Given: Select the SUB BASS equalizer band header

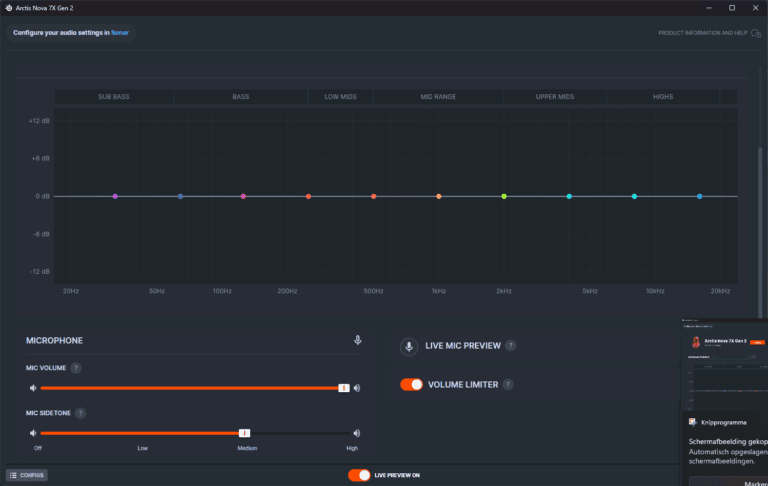Looking at the screenshot, I should [x=113, y=97].
